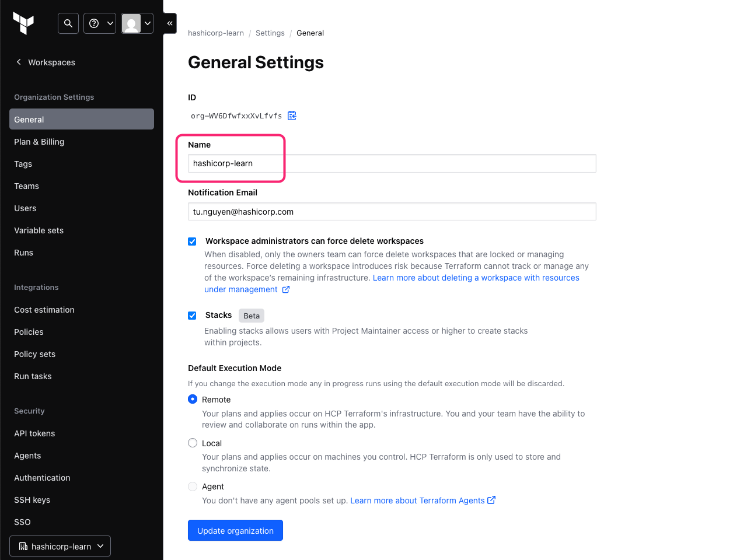Select Local execution mode

click(x=193, y=443)
